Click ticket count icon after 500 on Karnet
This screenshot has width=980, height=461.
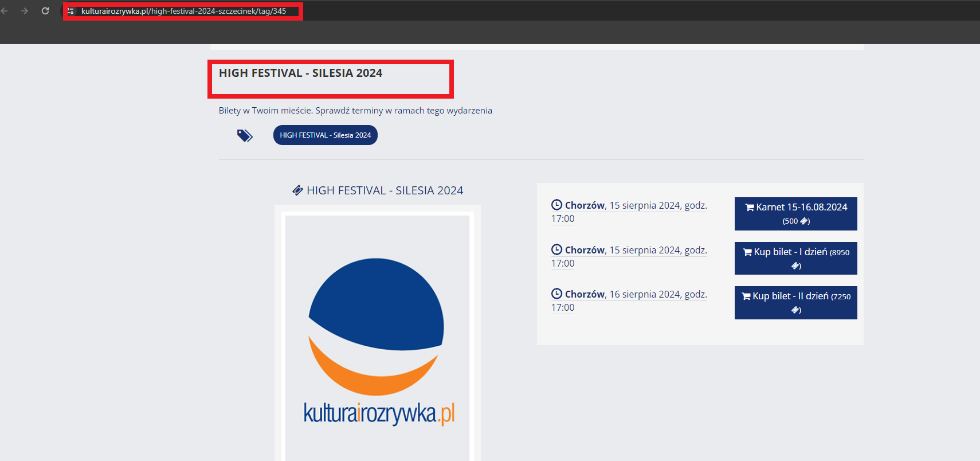pyautogui.click(x=804, y=221)
